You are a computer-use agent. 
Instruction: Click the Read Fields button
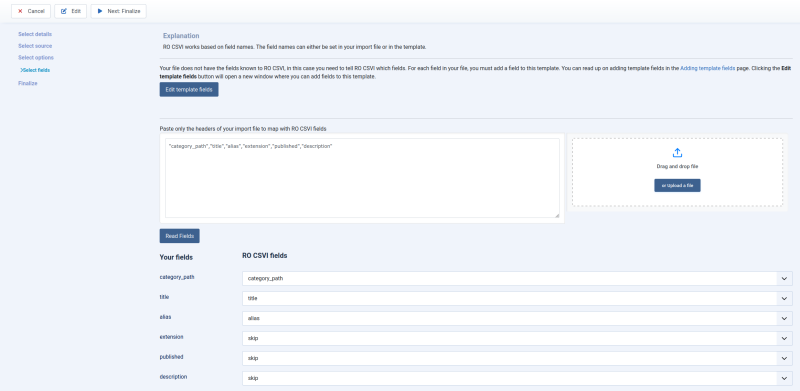pos(180,236)
